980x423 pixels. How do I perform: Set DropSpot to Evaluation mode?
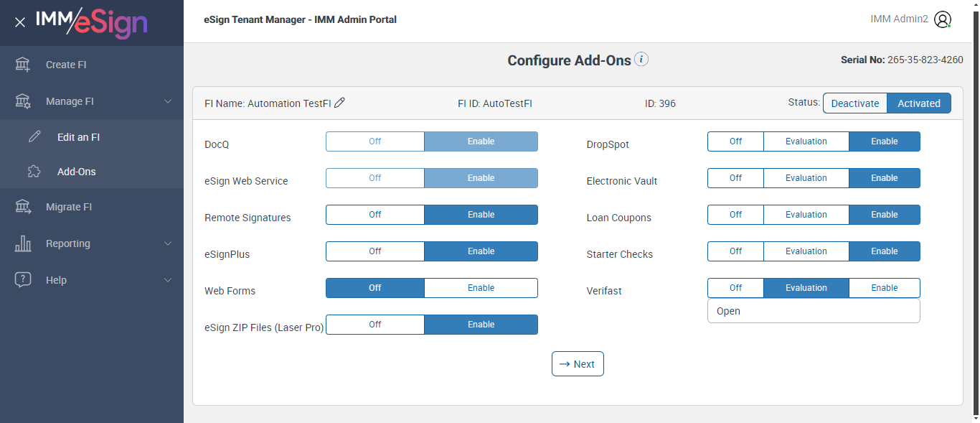click(806, 141)
